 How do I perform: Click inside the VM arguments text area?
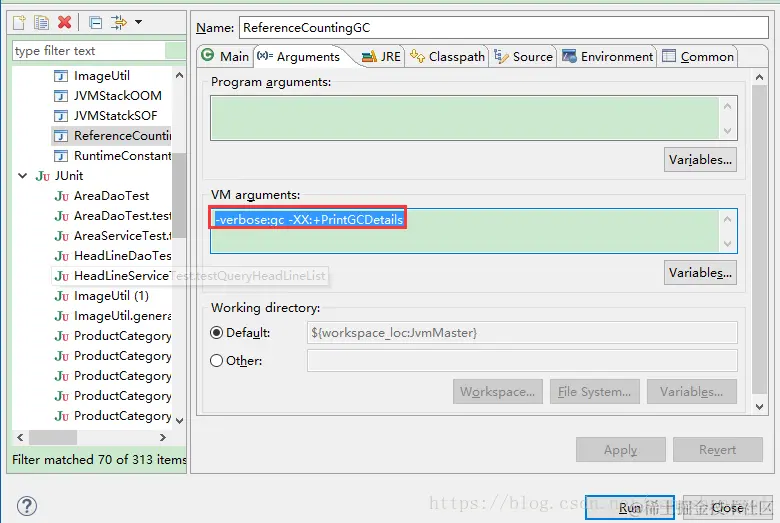465,231
